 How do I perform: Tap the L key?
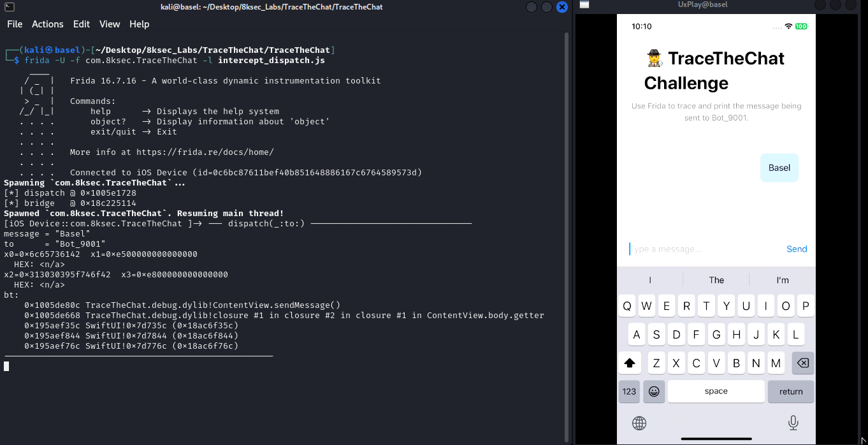pyautogui.click(x=795, y=335)
